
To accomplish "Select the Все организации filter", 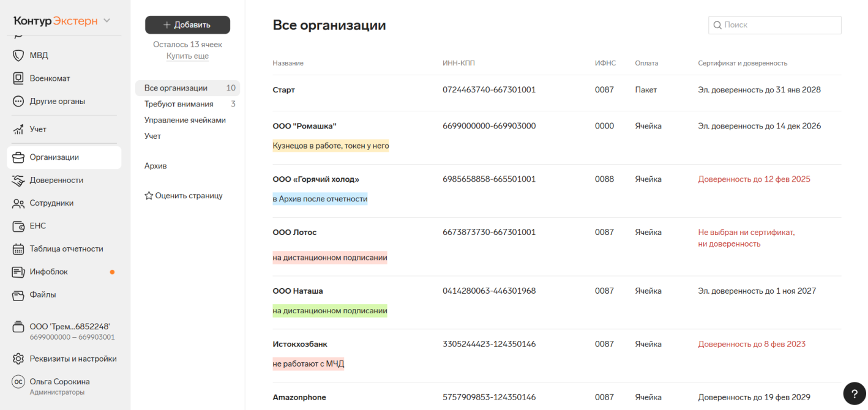I will point(187,88).
